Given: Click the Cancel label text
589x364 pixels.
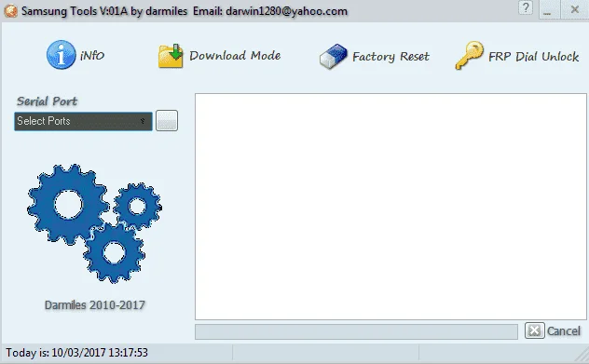Looking at the screenshot, I should pyautogui.click(x=564, y=331).
